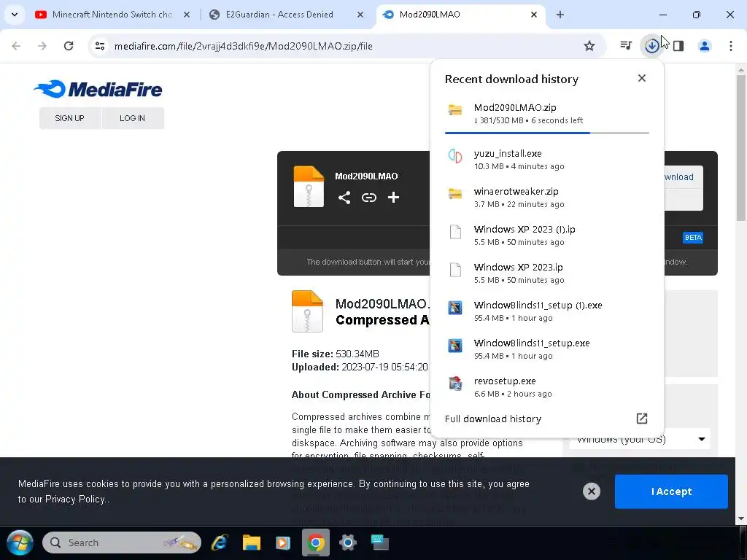Image resolution: width=747 pixels, height=560 pixels.
Task: Open site information icon in address bar
Action: (100, 46)
